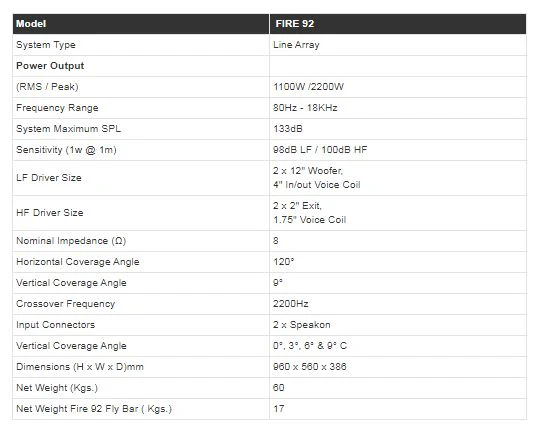Select the 80Hz - 18KHz value
541x427 pixels.
(x=305, y=108)
